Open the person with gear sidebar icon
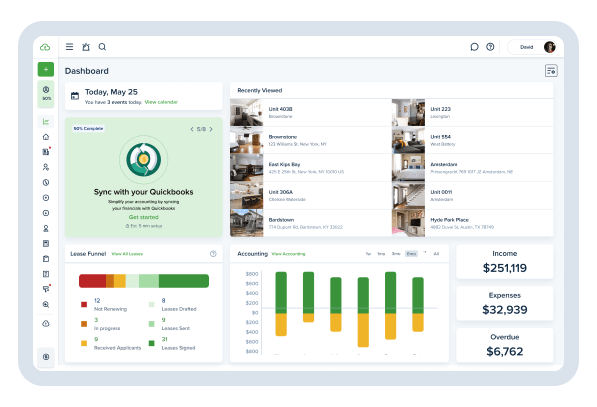The height and width of the screenshot is (407, 597). (x=46, y=167)
